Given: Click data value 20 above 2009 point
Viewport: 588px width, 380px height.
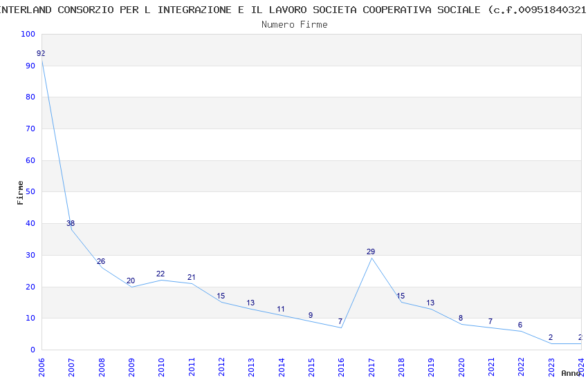Looking at the screenshot, I should point(131,281).
